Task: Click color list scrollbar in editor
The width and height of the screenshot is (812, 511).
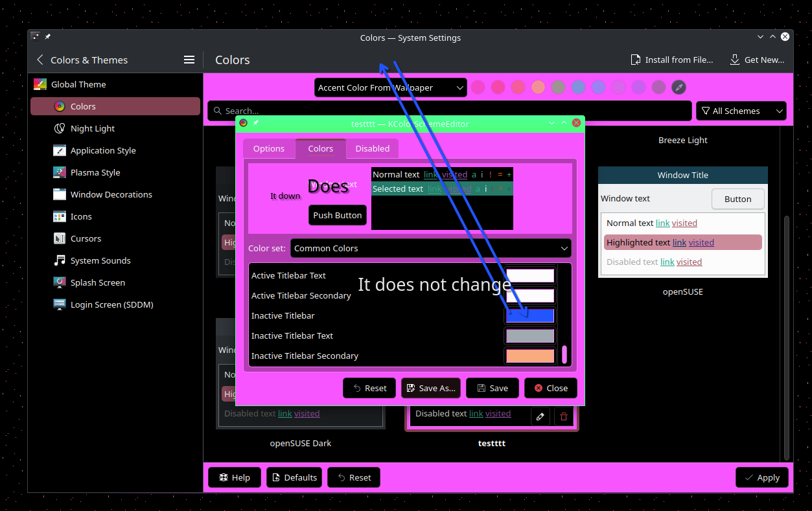Action: pos(564,354)
